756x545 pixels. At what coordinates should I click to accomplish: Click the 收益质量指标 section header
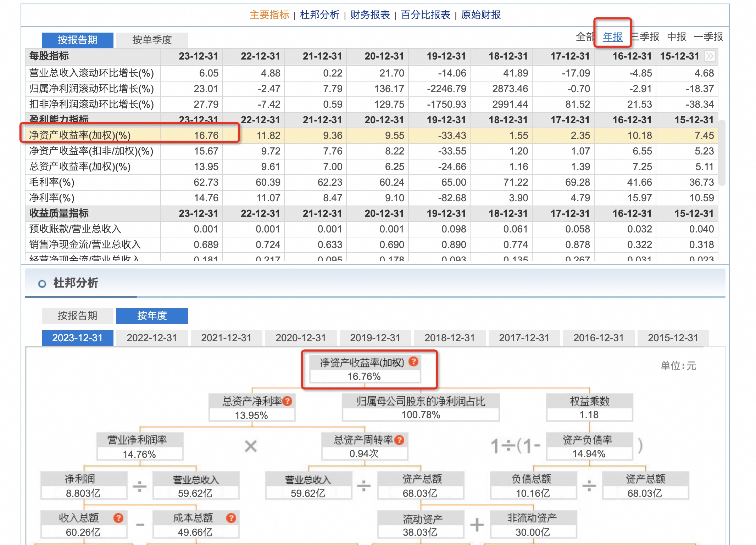click(59, 213)
